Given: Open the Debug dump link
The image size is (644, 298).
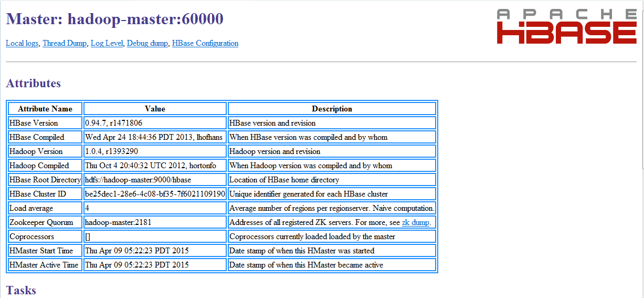Looking at the screenshot, I should (147, 43).
